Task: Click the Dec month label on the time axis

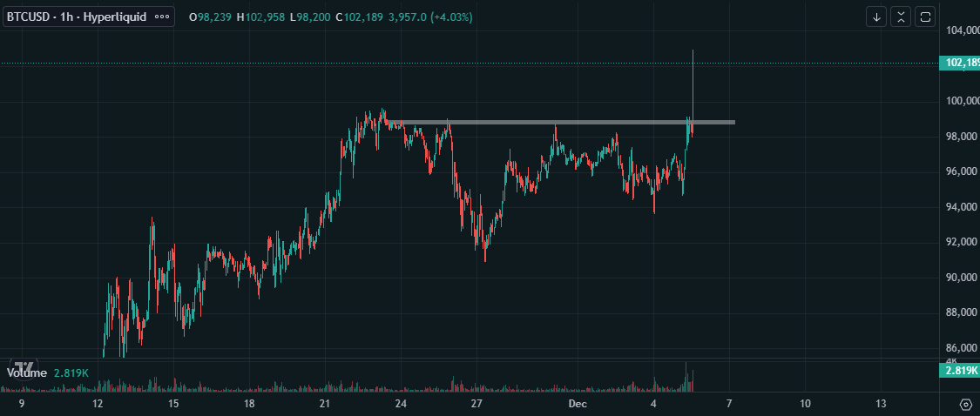Action: click(x=578, y=404)
